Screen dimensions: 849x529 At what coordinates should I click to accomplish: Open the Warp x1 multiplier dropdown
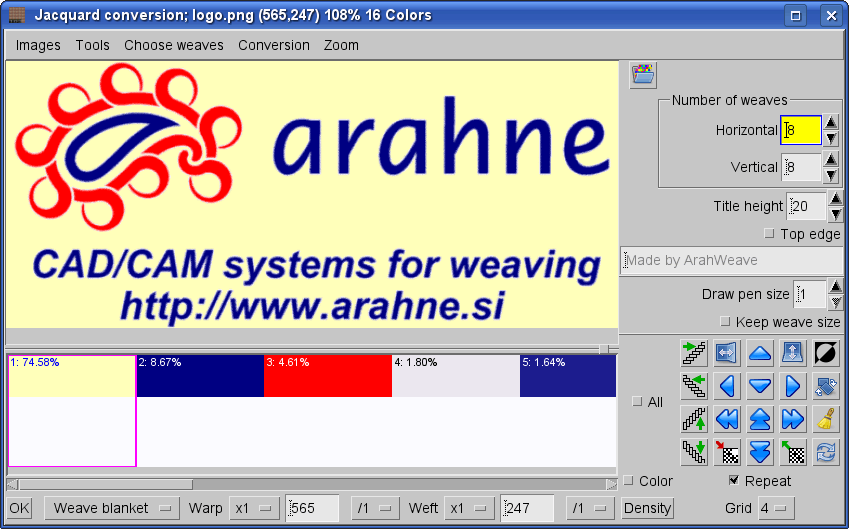(x=253, y=508)
